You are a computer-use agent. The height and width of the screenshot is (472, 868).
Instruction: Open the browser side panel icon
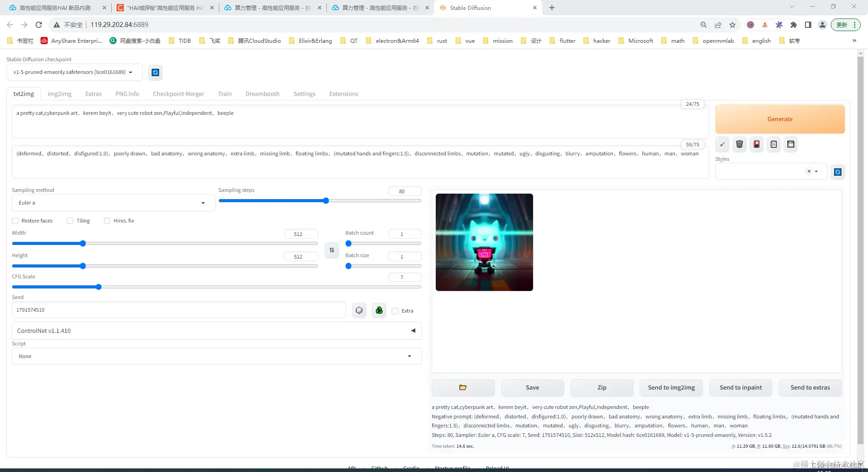pyautogui.click(x=808, y=25)
